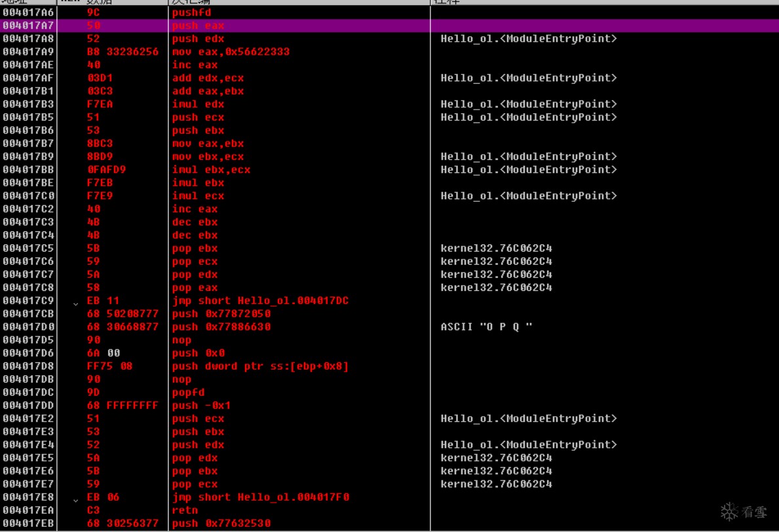The width and height of the screenshot is (779, 532).
Task: Click hex bytes "68 50208777"
Action: pyautogui.click(x=123, y=314)
